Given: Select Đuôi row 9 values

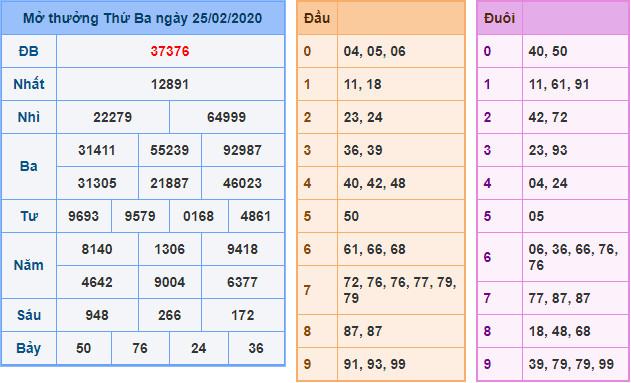Looking at the screenshot, I should [571, 364].
